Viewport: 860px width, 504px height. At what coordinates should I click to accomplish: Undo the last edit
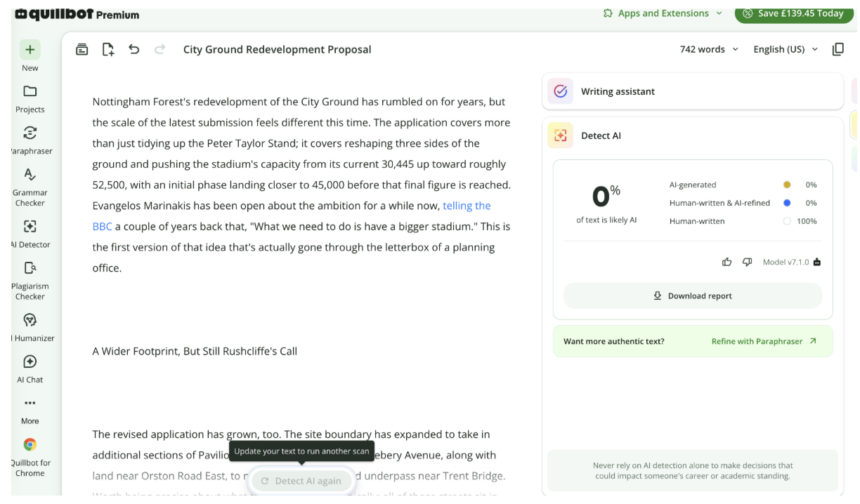(133, 49)
